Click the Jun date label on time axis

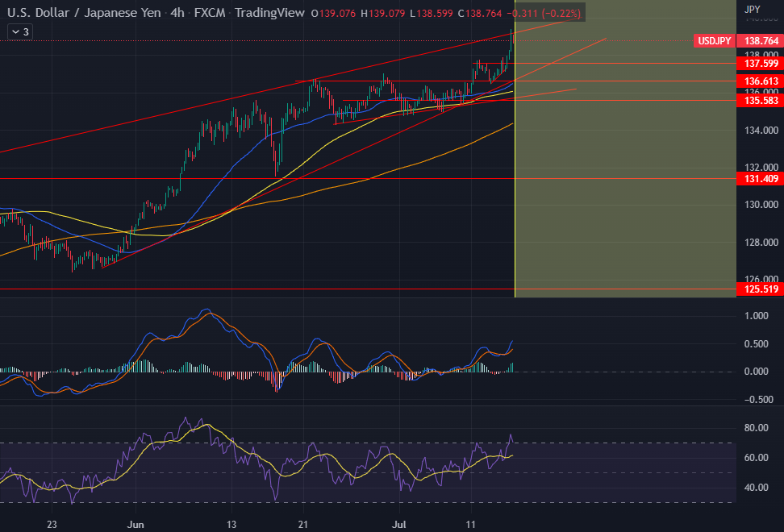tap(136, 525)
